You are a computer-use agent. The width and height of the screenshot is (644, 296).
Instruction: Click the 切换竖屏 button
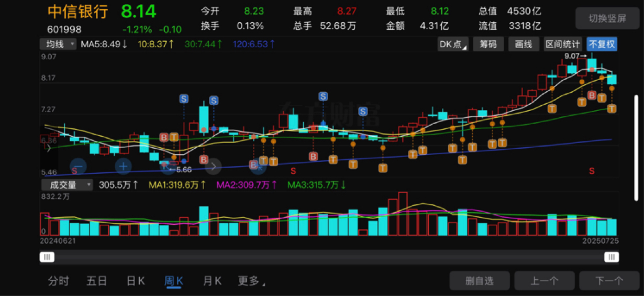point(607,18)
